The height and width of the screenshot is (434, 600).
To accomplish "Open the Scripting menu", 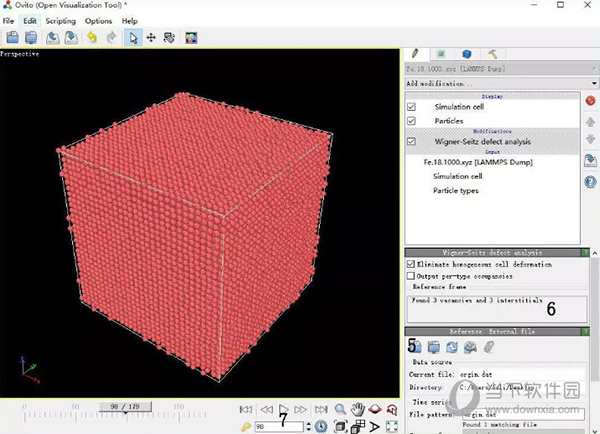I will (61, 20).
